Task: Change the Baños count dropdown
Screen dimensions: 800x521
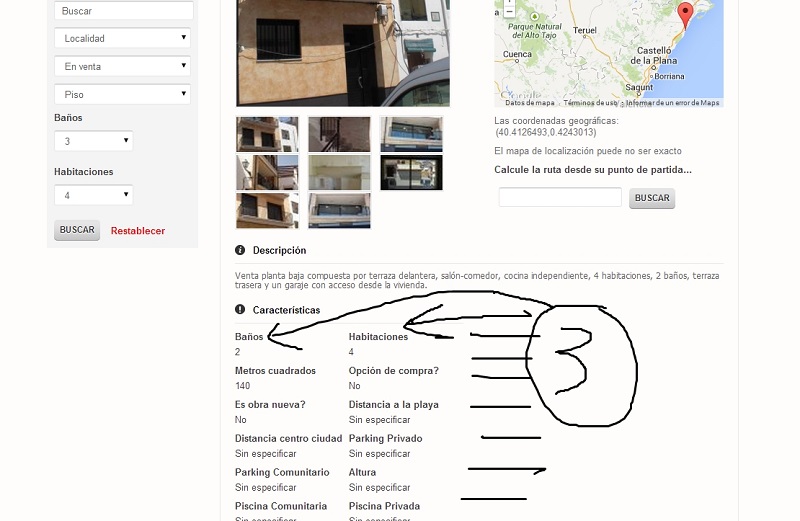Action: pyautogui.click(x=93, y=141)
